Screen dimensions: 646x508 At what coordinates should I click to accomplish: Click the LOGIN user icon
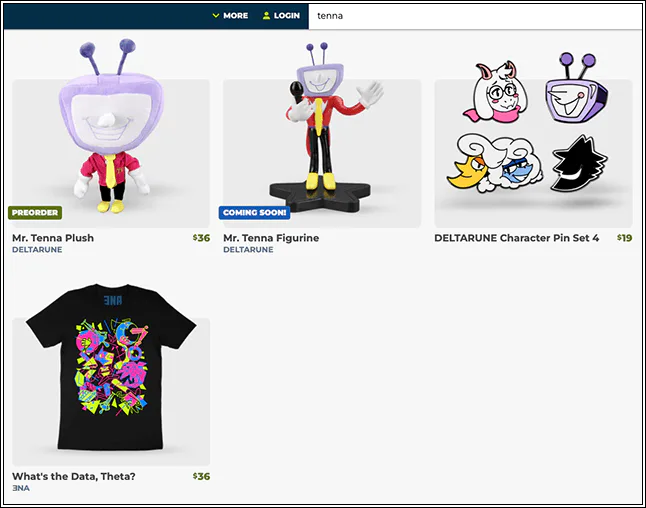pyautogui.click(x=267, y=16)
